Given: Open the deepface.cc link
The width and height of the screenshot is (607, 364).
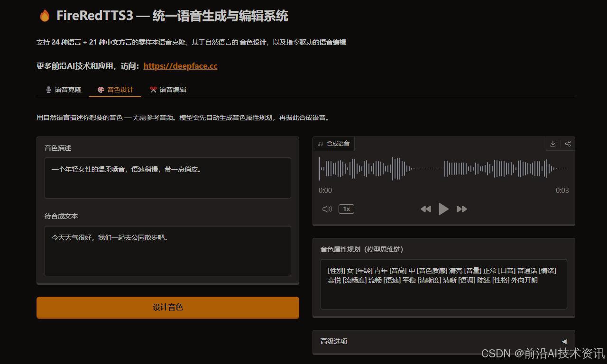Looking at the screenshot, I should (x=180, y=66).
